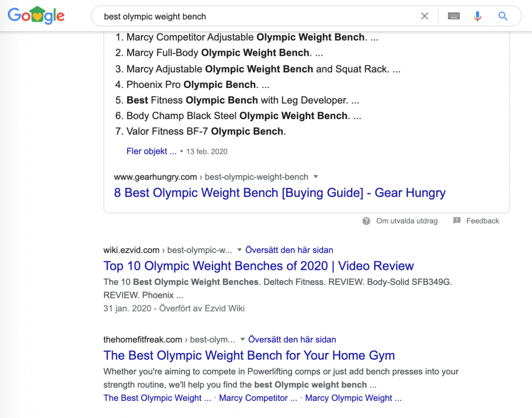Click the Om utvalda utdrag text

407,221
